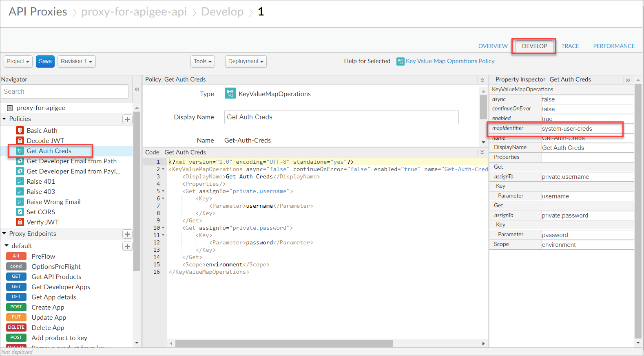Fold code at line 5 Get element

click(164, 191)
